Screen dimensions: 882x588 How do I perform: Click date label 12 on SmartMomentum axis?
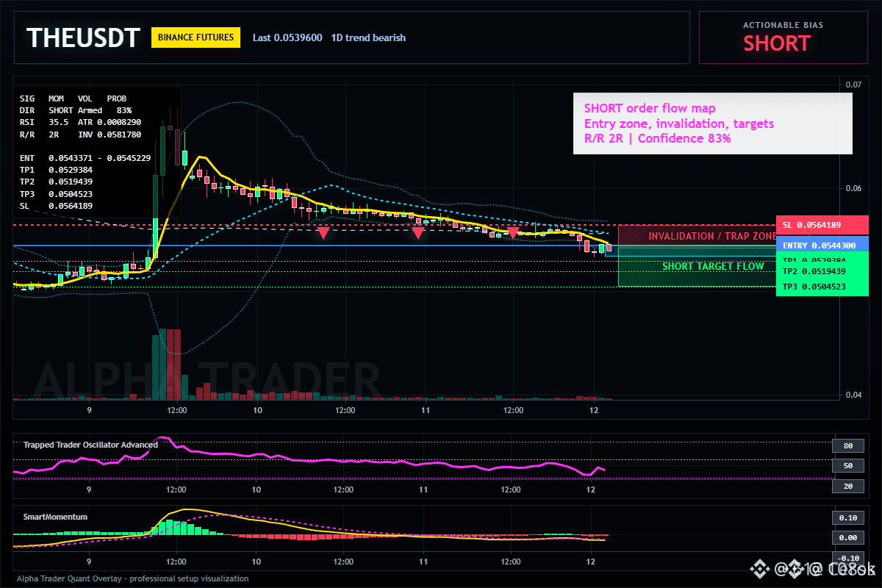click(x=591, y=562)
